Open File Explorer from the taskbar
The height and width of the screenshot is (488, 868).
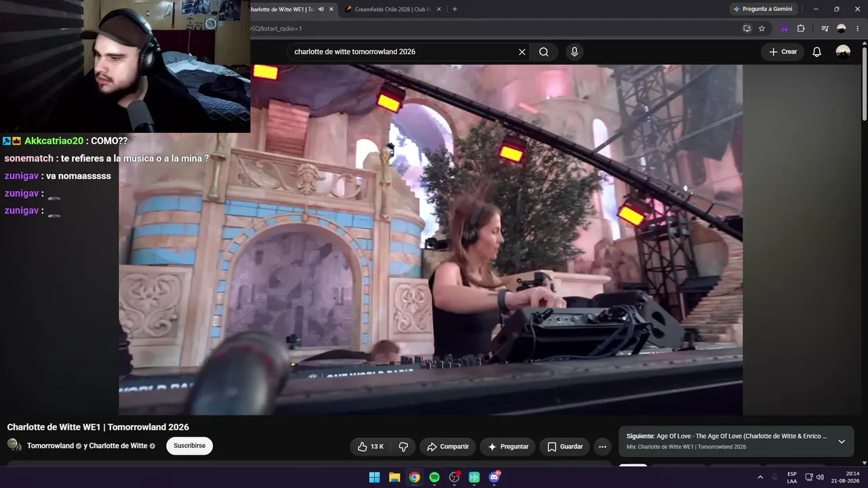click(395, 477)
